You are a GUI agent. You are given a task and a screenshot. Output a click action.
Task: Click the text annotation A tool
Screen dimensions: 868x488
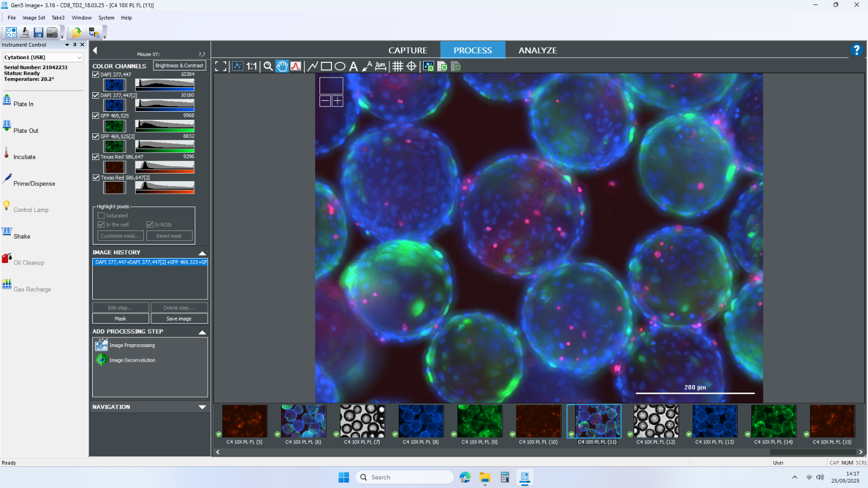[353, 66]
